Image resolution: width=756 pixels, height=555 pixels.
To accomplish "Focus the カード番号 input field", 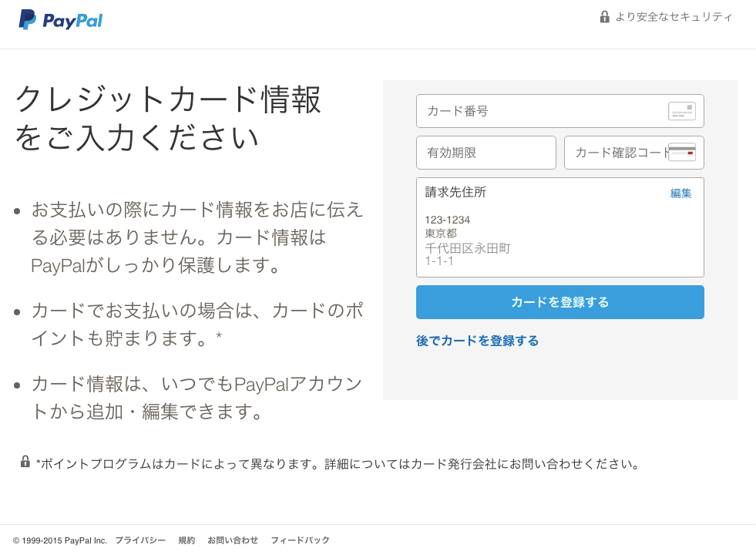I will pyautogui.click(x=539, y=111).
